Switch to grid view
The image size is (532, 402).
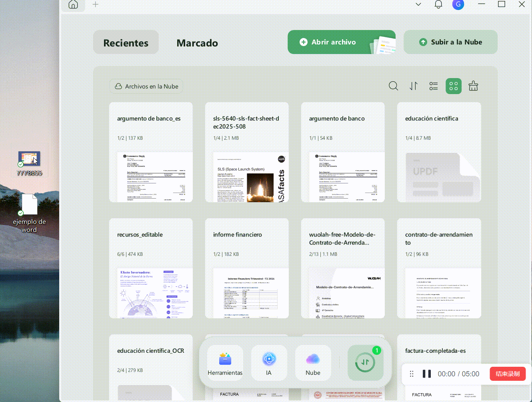point(454,86)
